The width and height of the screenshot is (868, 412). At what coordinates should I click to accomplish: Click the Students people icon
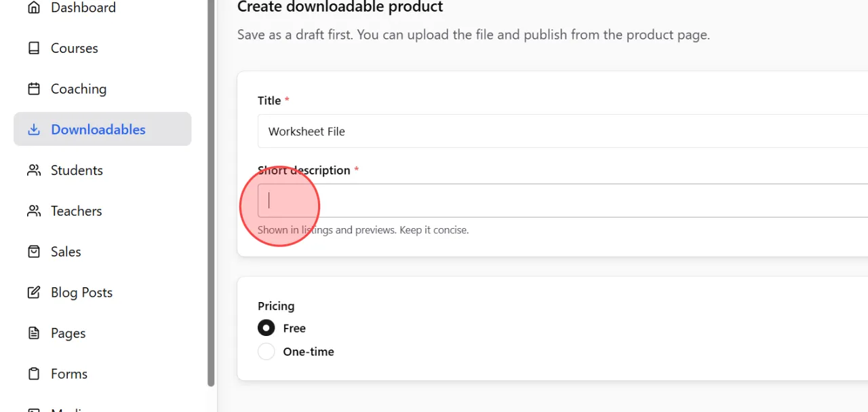pyautogui.click(x=33, y=170)
